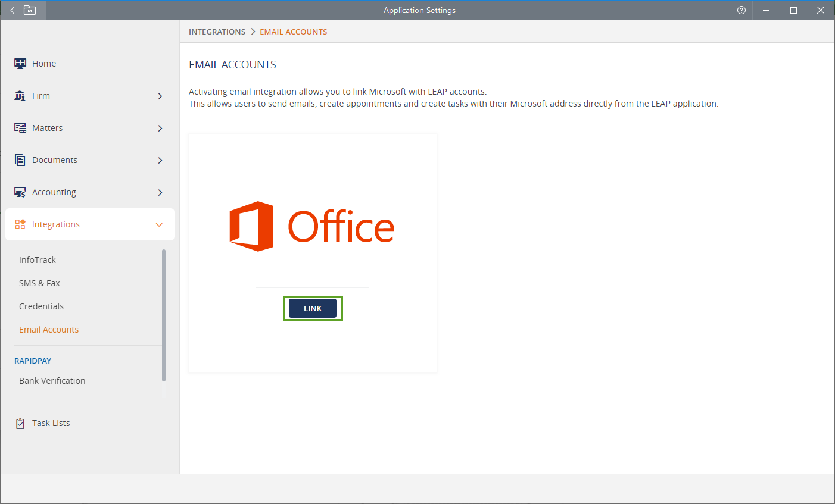Image resolution: width=835 pixels, height=504 pixels.
Task: Click the matter folder icon in title bar
Action: [30, 10]
